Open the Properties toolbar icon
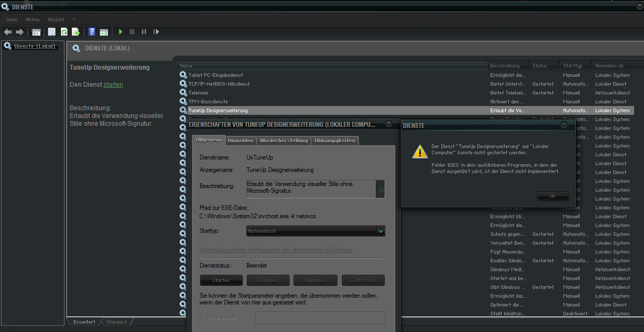 point(51,32)
